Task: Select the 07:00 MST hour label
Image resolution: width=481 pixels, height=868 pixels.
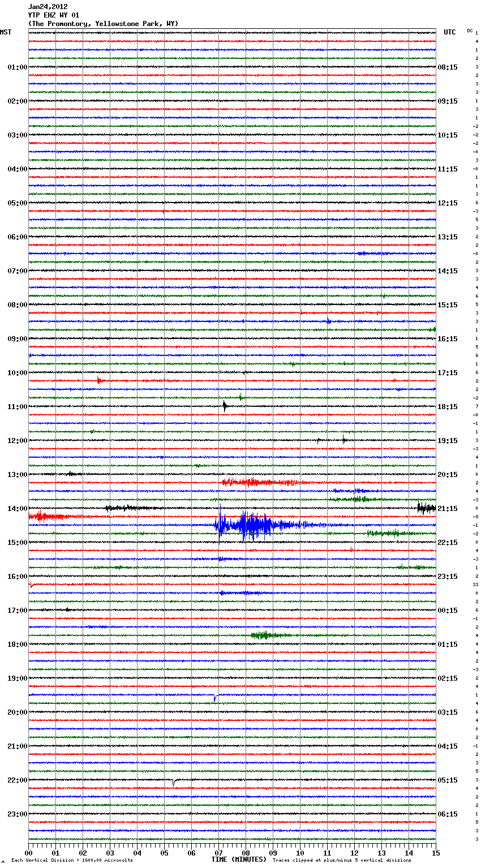Action: coord(18,271)
